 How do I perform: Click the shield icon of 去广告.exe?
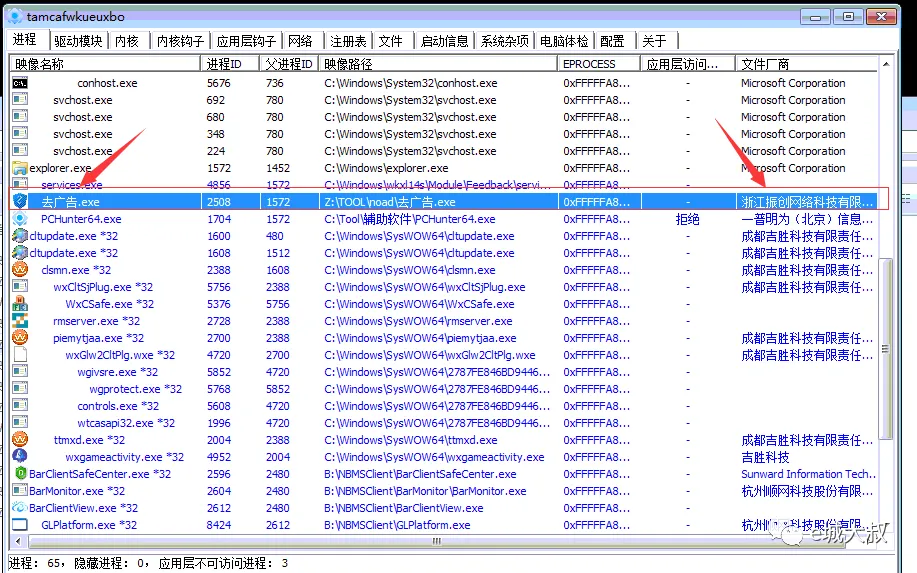point(20,201)
